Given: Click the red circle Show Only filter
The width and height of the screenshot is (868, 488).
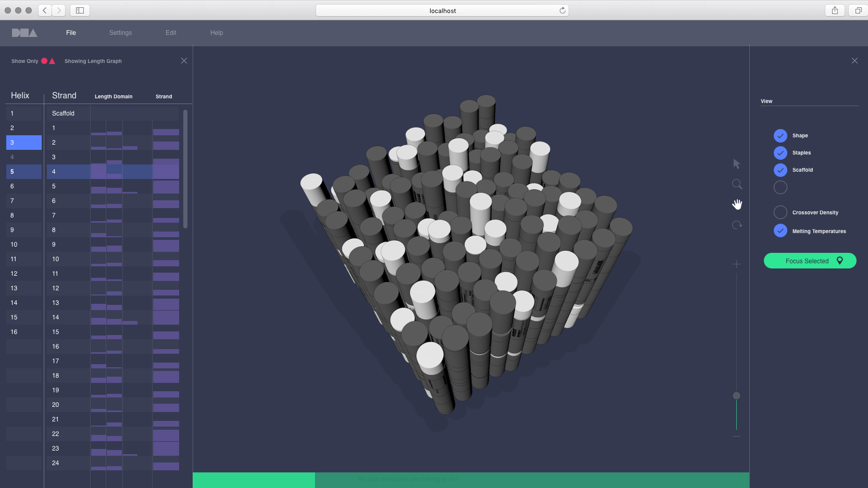Looking at the screenshot, I should point(44,61).
